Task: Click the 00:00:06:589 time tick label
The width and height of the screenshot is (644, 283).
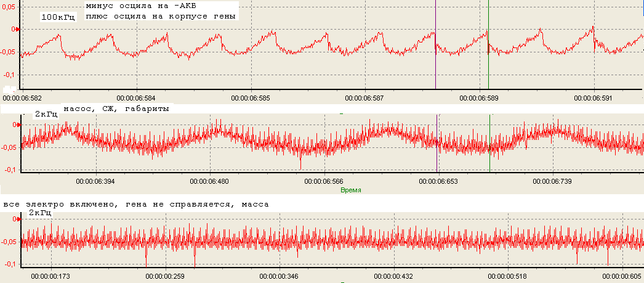Action: 479,99
